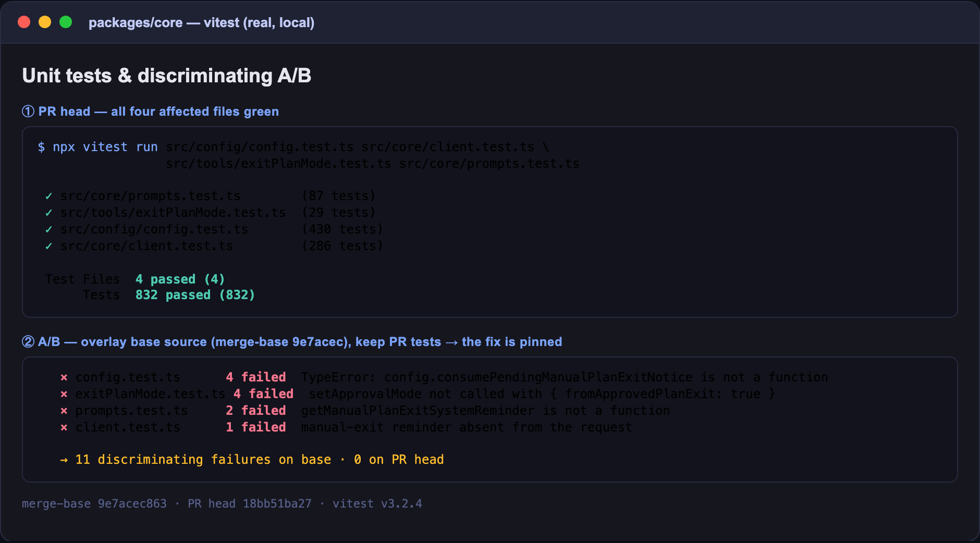Click the green check beside src/tools/exitPlanMode.test.ts result
The width and height of the screenshot is (980, 543).
point(48,213)
